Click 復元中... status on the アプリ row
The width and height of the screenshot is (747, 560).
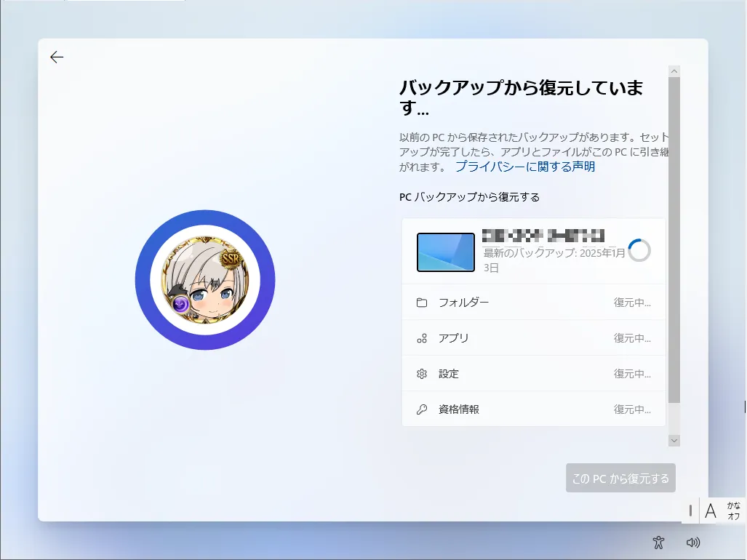pyautogui.click(x=632, y=338)
